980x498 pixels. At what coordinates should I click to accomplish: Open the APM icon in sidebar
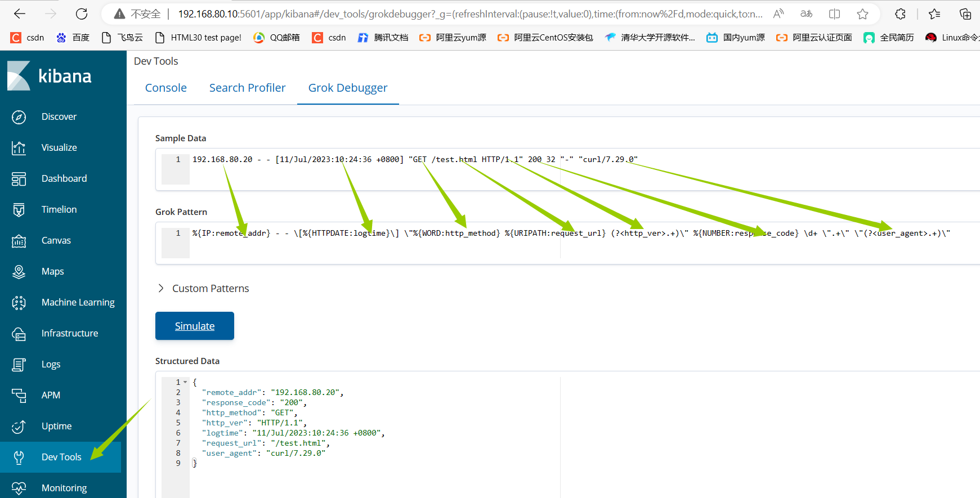(x=19, y=396)
